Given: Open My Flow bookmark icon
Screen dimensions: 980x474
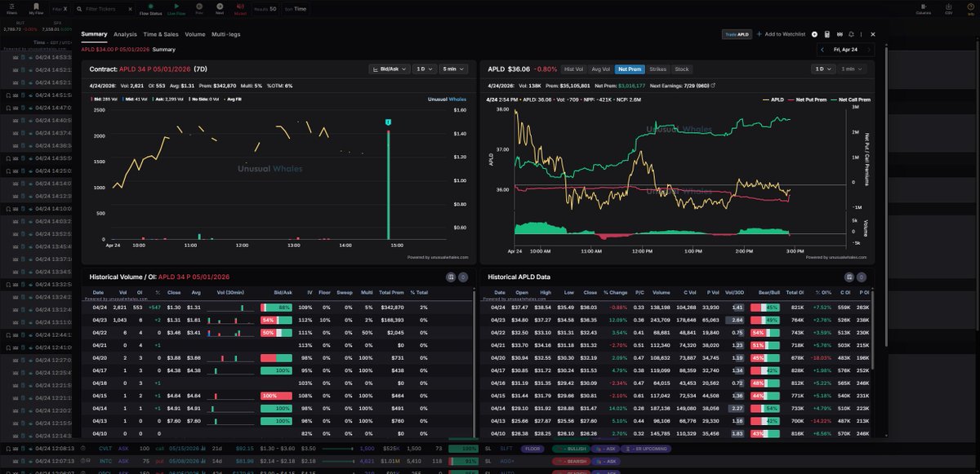Looking at the screenshot, I should pyautogui.click(x=36, y=9).
